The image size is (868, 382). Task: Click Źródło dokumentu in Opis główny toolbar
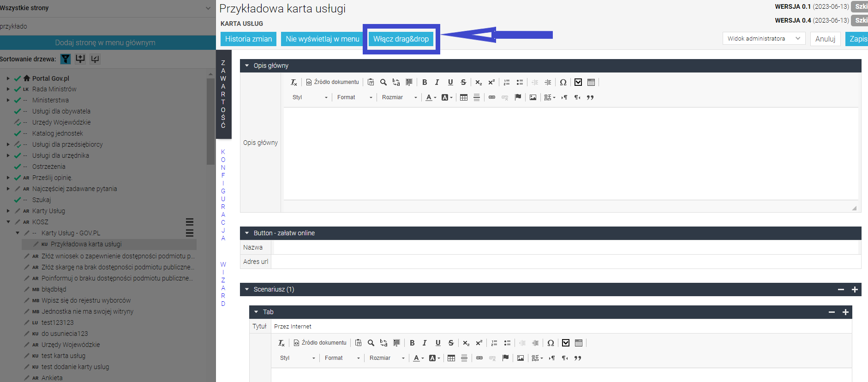[333, 82]
